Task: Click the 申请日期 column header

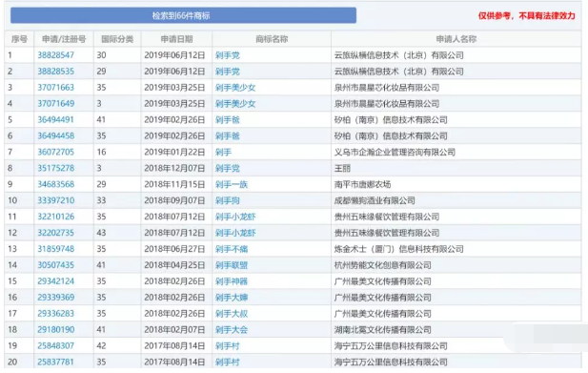Action: pyautogui.click(x=176, y=39)
